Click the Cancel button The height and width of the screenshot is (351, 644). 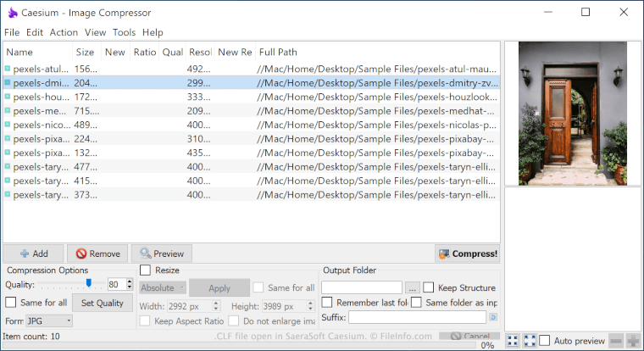coord(469,336)
